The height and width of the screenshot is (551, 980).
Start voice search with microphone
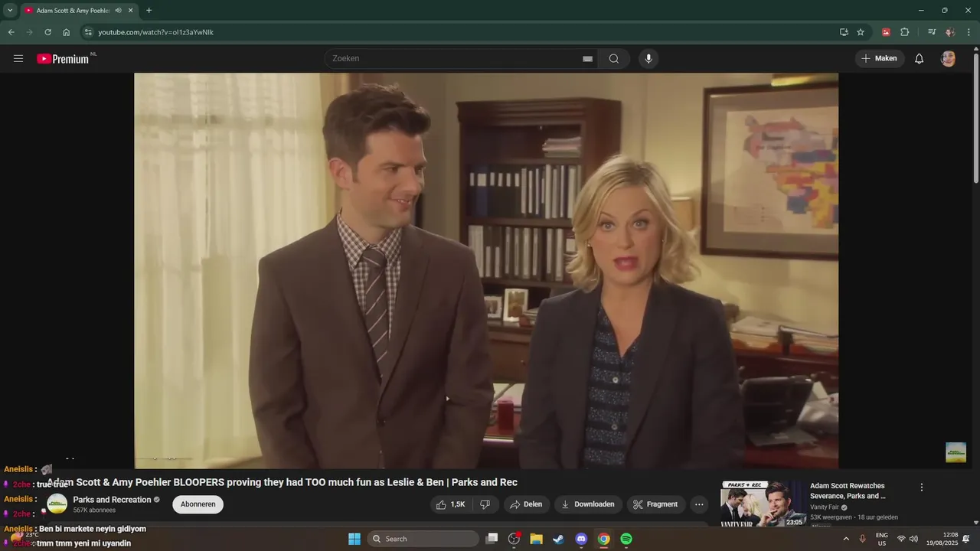(648, 59)
